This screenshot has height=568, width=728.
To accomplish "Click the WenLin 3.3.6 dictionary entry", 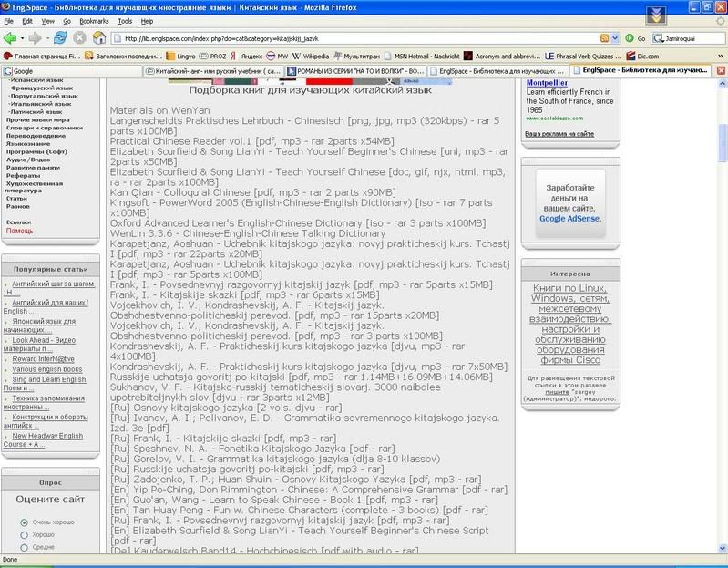I will coord(248,233).
